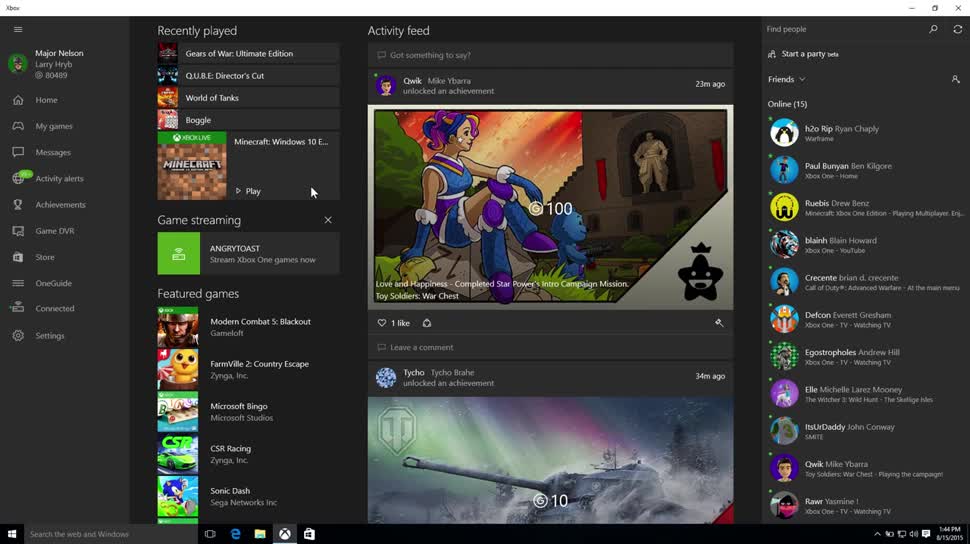Open File Explorer from taskbar

coord(260,534)
